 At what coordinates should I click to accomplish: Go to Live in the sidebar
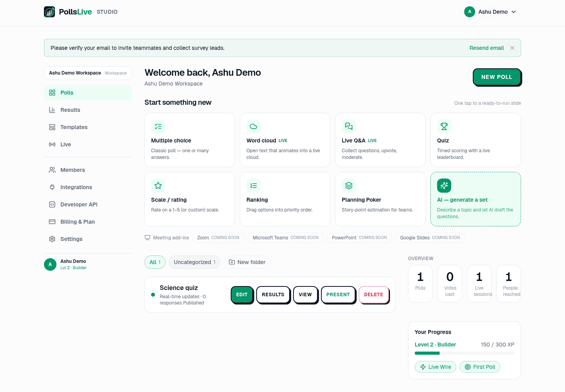[x=88, y=144]
